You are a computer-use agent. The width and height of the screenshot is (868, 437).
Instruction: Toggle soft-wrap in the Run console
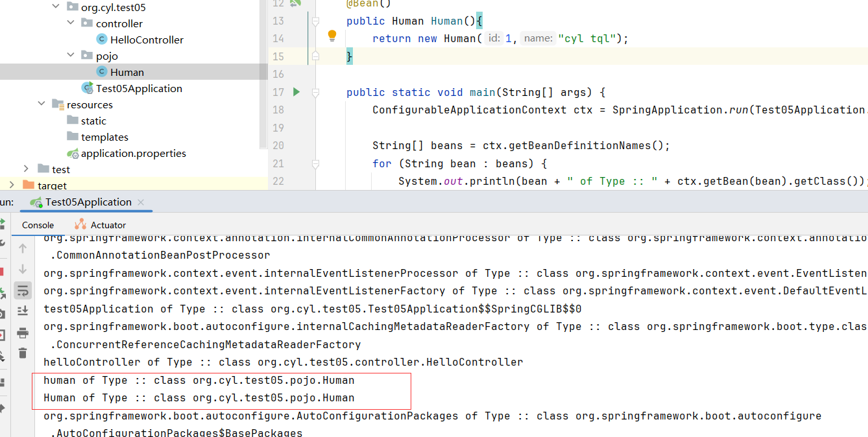pos(23,290)
